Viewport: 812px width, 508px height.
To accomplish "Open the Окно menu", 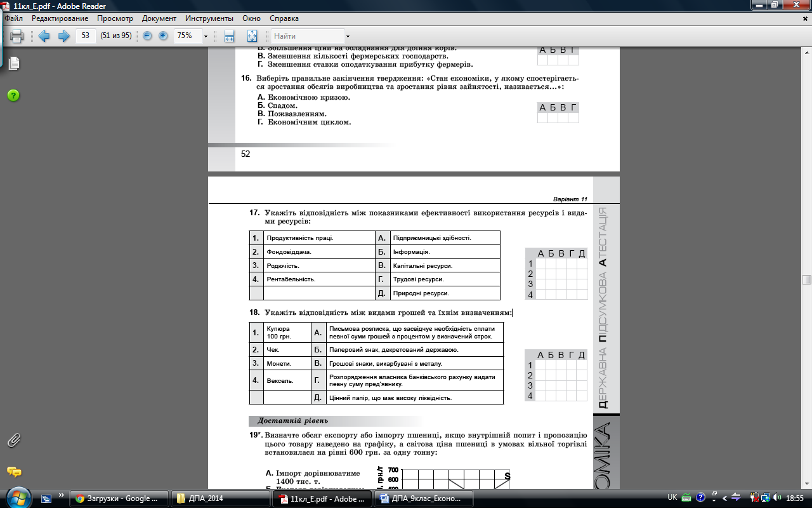I will [252, 18].
